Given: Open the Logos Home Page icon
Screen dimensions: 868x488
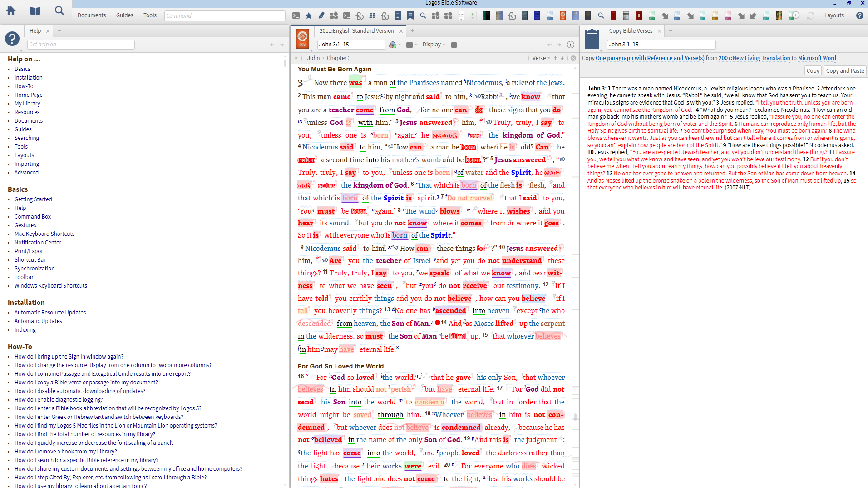Looking at the screenshot, I should (x=11, y=11).
